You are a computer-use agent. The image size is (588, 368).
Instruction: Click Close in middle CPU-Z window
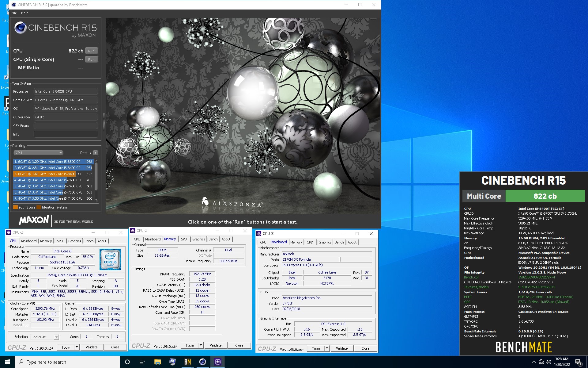(239, 345)
